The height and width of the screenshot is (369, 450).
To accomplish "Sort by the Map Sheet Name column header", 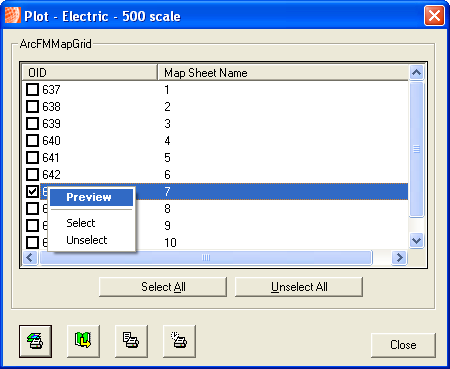I will point(283,72).
